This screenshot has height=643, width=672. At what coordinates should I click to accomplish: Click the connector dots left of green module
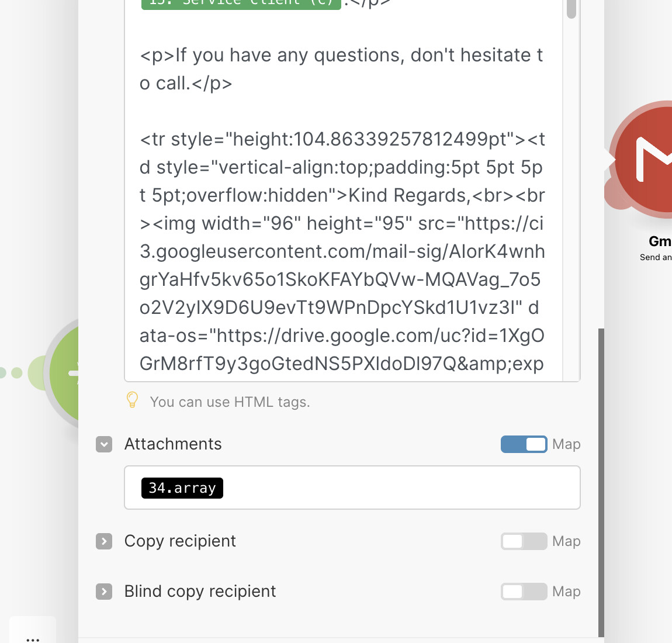[x=11, y=373]
